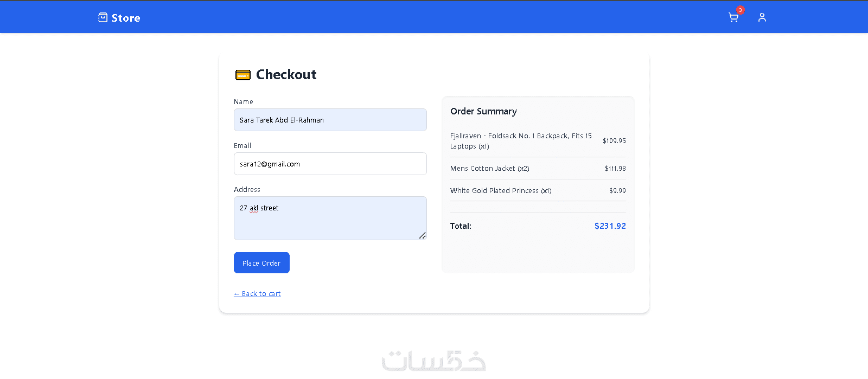Open the shopping cart icon

click(x=733, y=18)
